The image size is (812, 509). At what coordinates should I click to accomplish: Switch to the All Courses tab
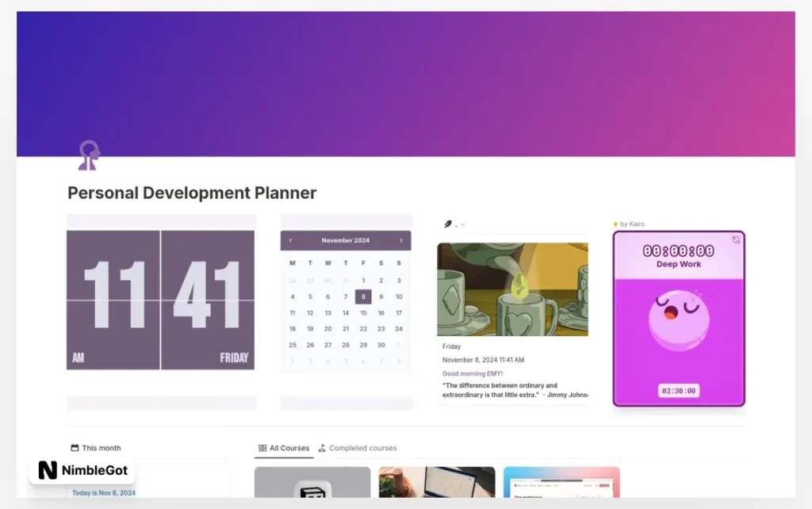pyautogui.click(x=284, y=449)
